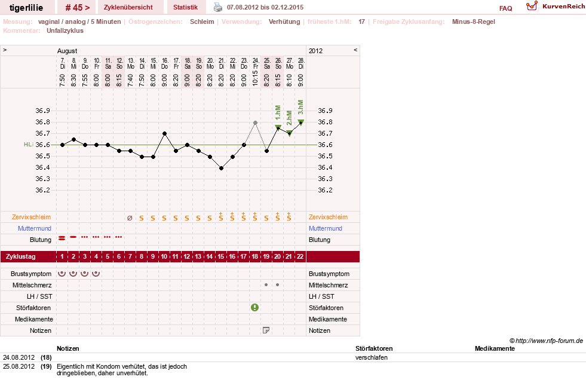Click the Verhütung usage value

pos(284,22)
